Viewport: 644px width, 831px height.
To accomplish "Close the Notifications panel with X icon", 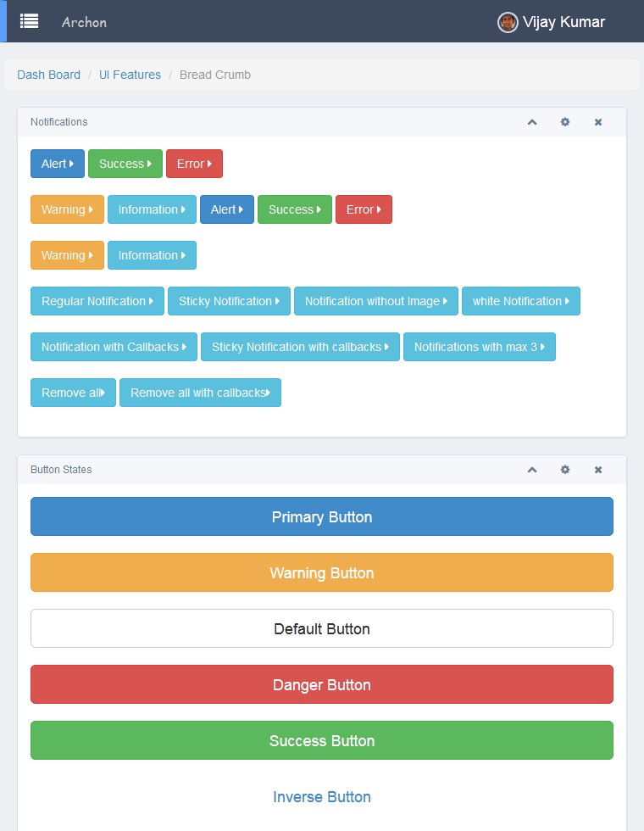I will (x=598, y=122).
